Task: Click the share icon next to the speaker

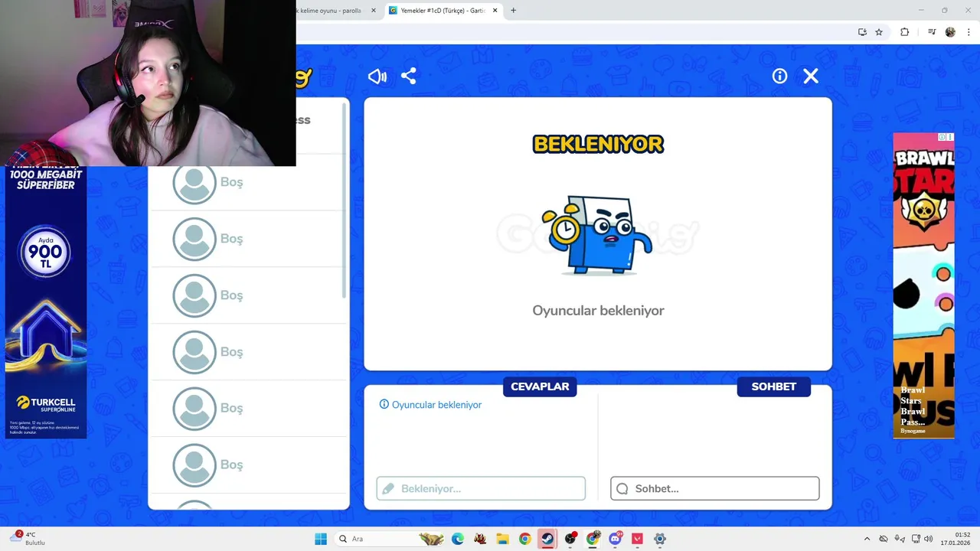Action: coord(409,77)
